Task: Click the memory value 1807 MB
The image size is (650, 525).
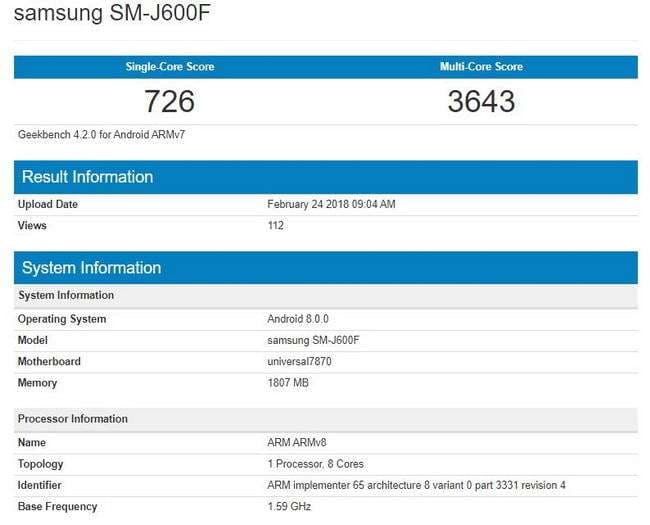Action: tap(289, 383)
